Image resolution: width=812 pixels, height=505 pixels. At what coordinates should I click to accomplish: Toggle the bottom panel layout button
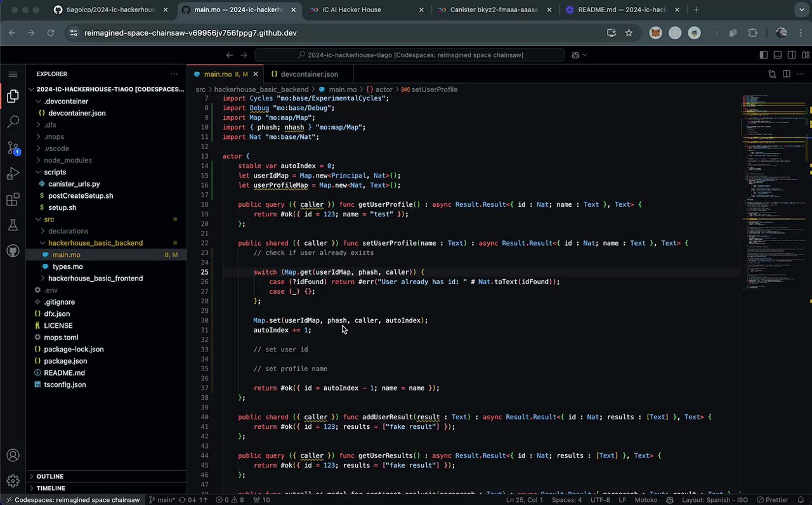point(779,55)
